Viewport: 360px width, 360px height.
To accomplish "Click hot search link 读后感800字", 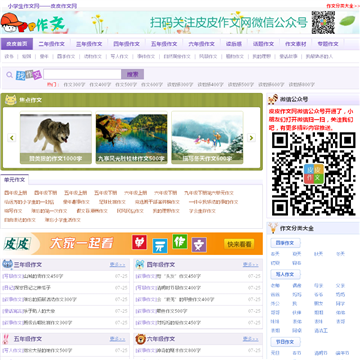I will [302, 85].
